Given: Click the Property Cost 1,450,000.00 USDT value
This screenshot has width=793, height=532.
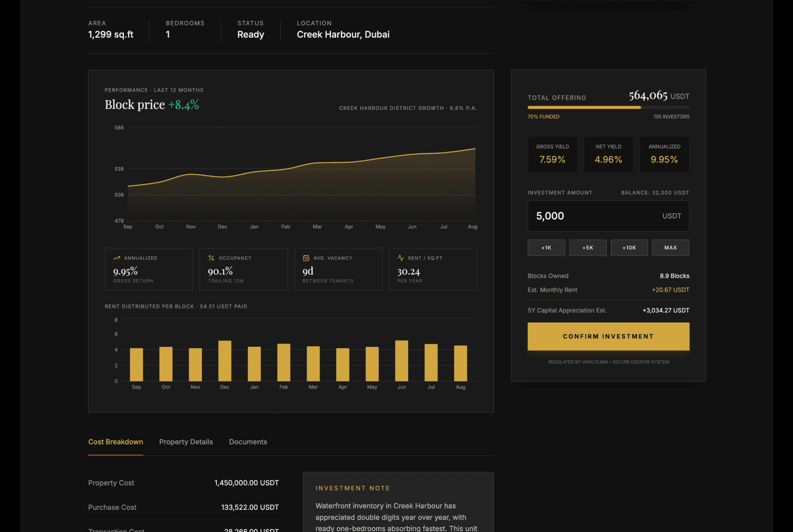Looking at the screenshot, I should [247, 483].
